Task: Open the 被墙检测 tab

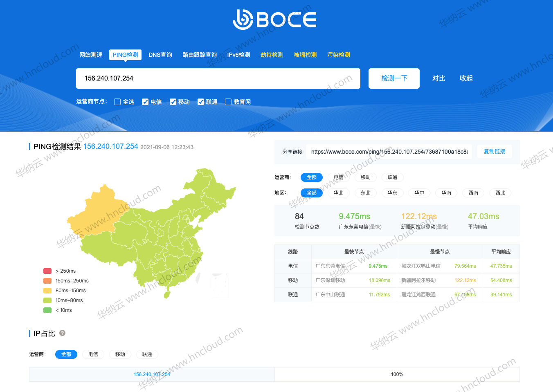Action: point(305,55)
